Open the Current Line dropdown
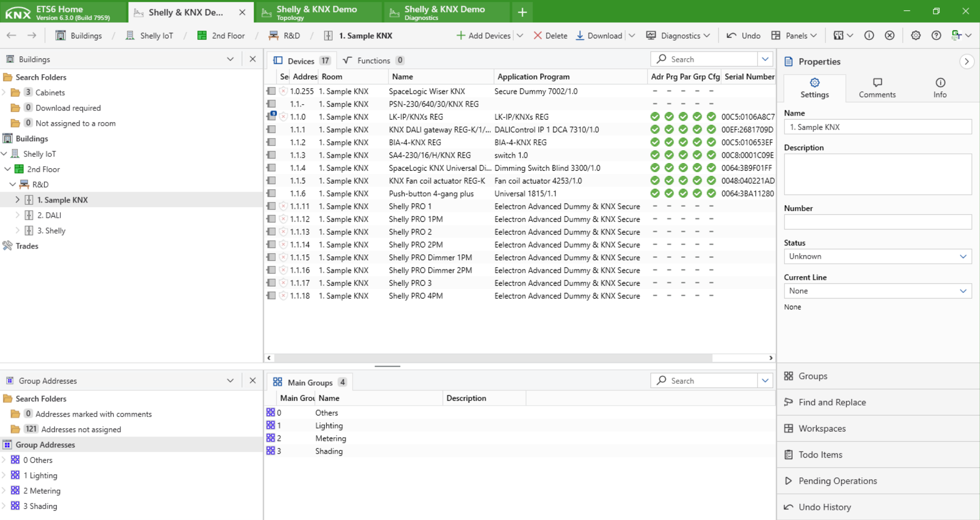980x520 pixels. pyautogui.click(x=877, y=291)
